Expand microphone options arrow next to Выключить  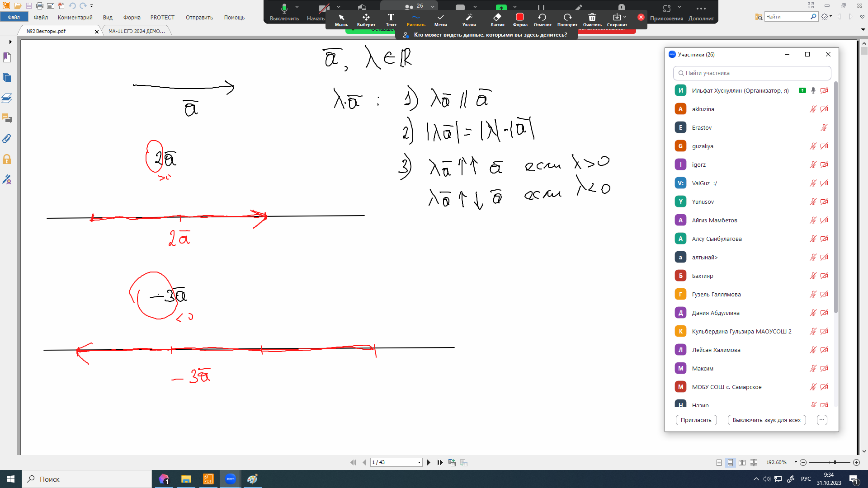(297, 7)
